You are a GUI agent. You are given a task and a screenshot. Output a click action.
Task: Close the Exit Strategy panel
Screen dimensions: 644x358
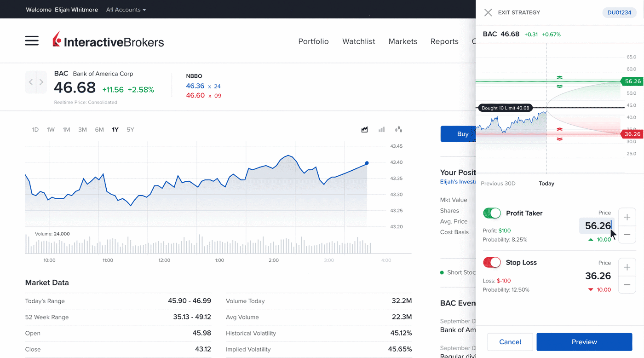[488, 12]
